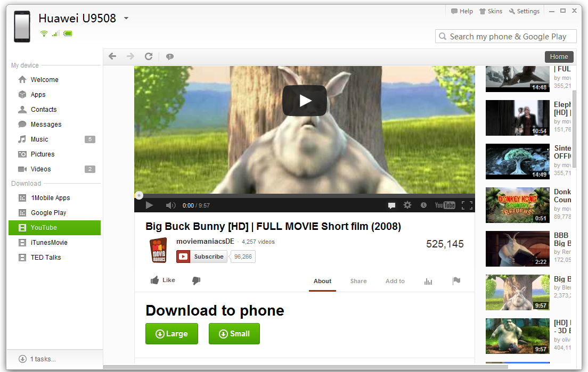Image resolution: width=588 pixels, height=372 pixels.
Task: Start the video with the large play overlay
Action: pos(305,101)
